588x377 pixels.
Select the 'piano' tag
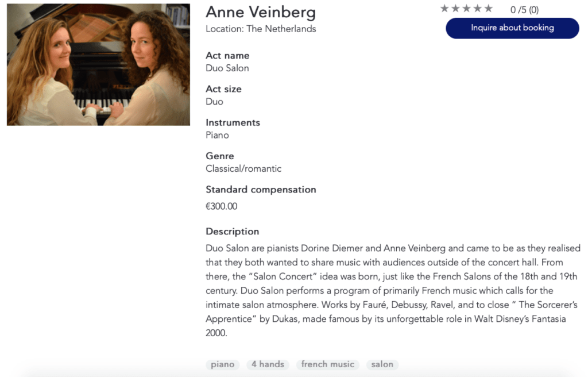[222, 364]
